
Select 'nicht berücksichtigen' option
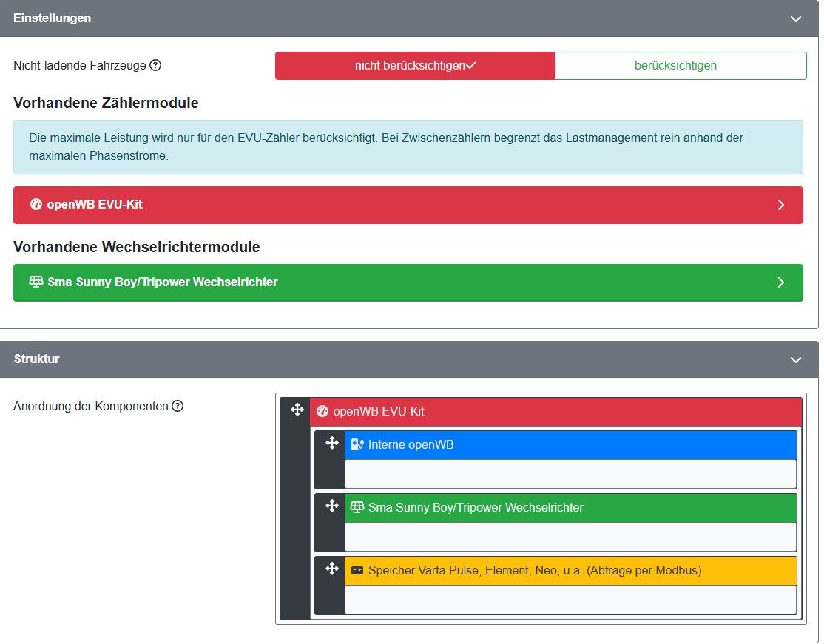point(415,66)
